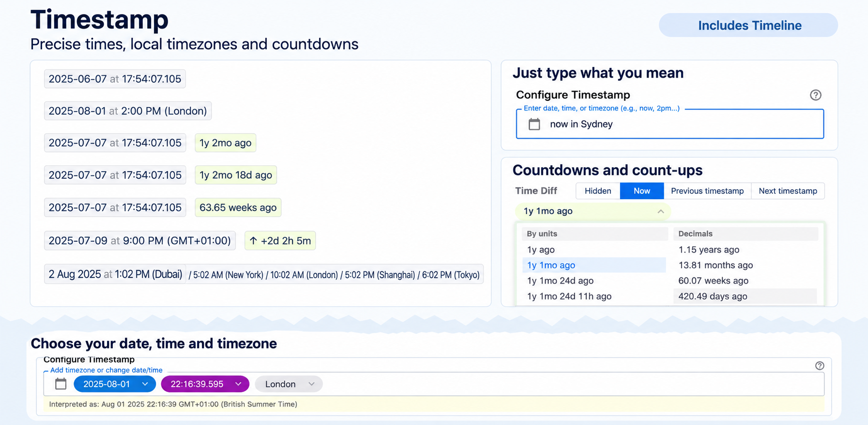The height and width of the screenshot is (425, 868).
Task: Click the 2025-08-01 at 2:00 PM (London) timestamp
Action: click(128, 111)
